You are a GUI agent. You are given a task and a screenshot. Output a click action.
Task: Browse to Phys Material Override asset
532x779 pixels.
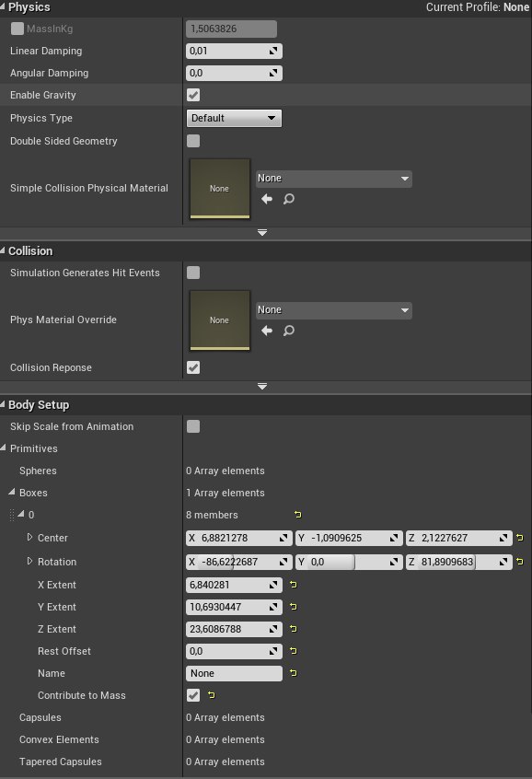(x=289, y=331)
